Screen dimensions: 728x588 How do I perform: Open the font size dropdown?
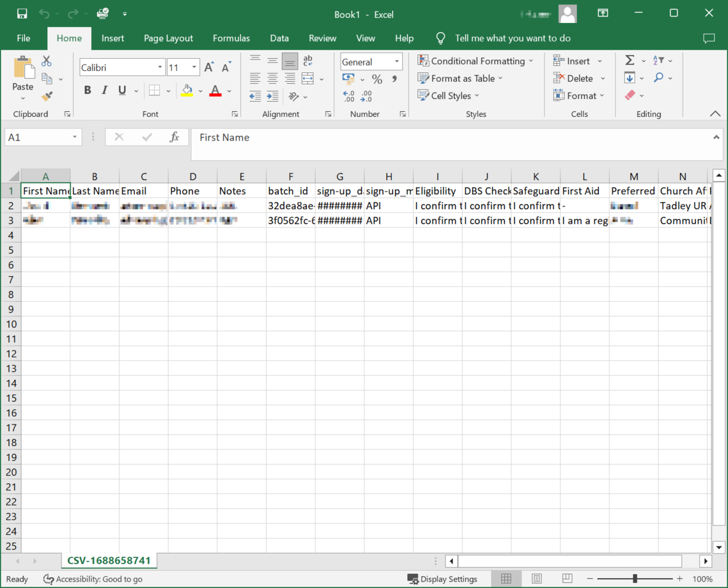pyautogui.click(x=194, y=68)
